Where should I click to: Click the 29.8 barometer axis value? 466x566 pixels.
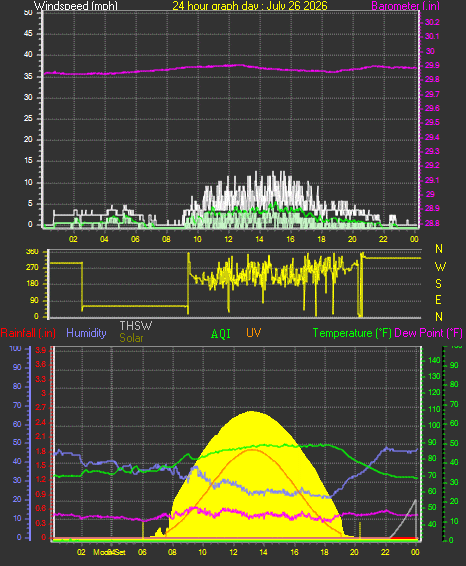pos(432,79)
